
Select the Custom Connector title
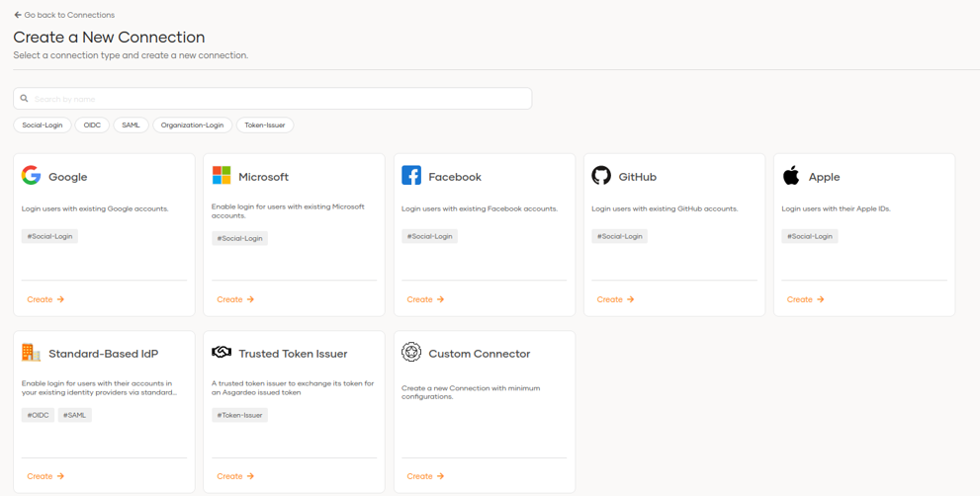[480, 354]
